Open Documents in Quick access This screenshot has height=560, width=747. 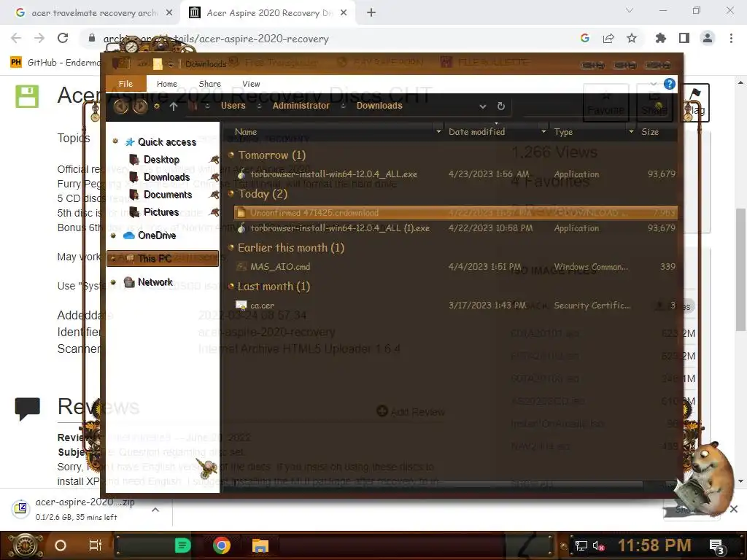click(168, 195)
